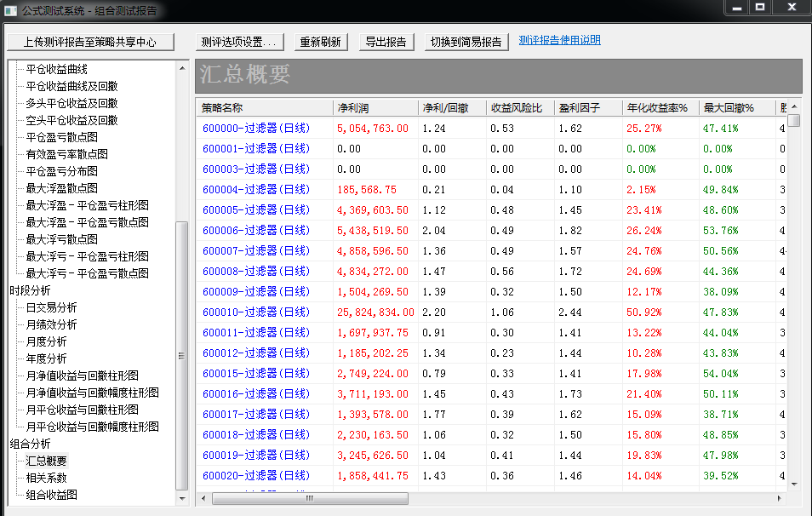
Task: Maximize the report window
Action: click(x=760, y=8)
